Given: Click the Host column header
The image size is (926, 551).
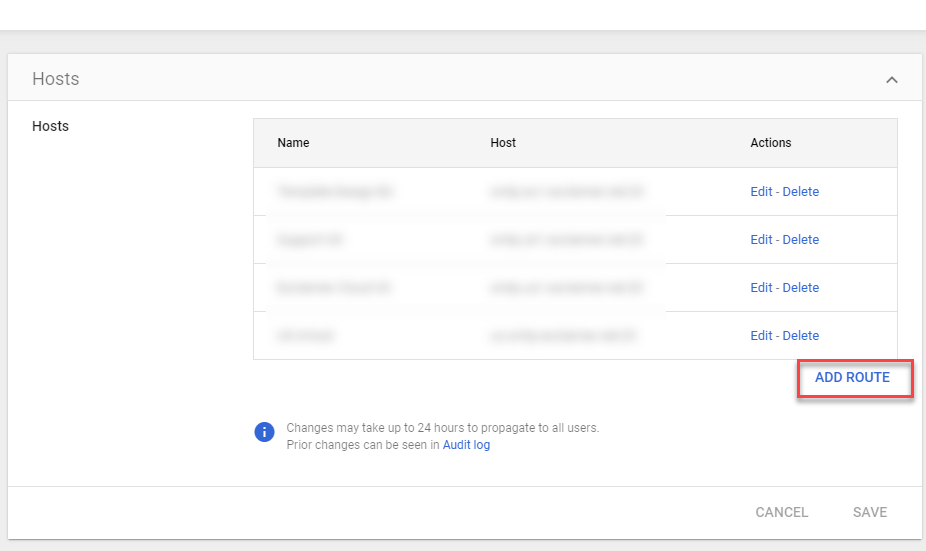Looking at the screenshot, I should (503, 143).
